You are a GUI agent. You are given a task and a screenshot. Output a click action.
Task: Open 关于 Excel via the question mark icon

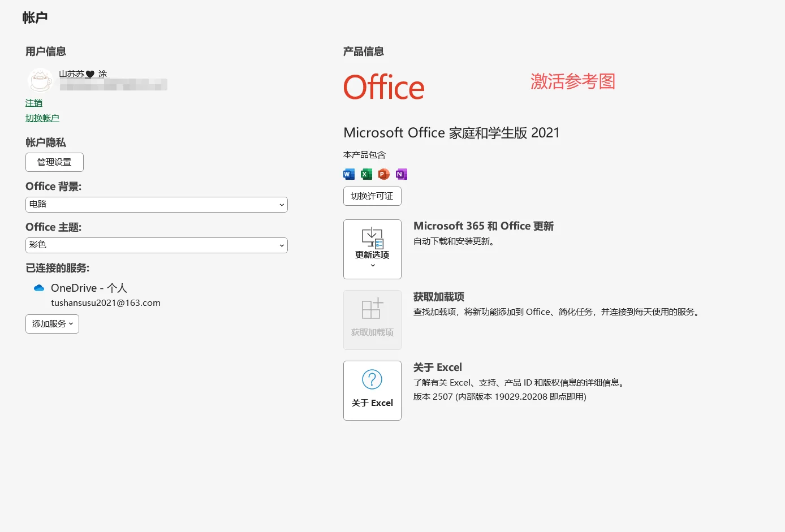[372, 379]
